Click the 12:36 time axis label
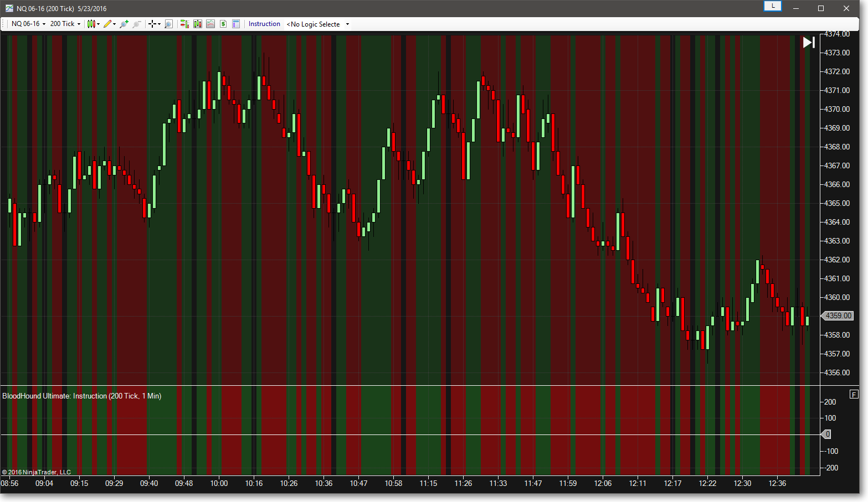The height and width of the screenshot is (502, 868). point(777,483)
